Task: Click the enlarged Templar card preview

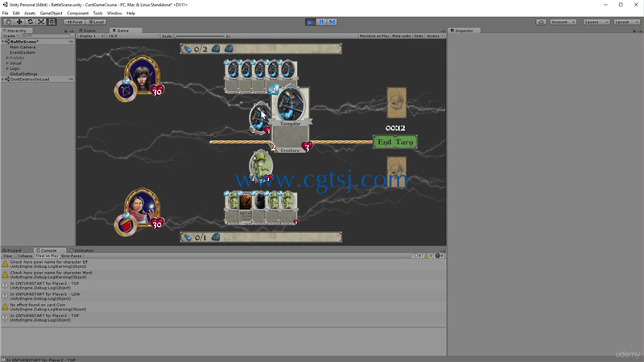Action: [291, 119]
